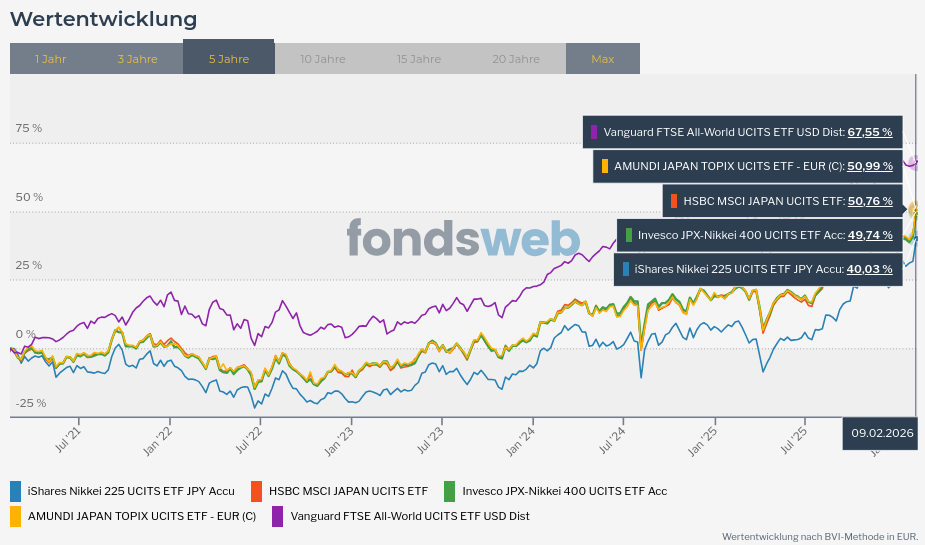Click the 0 % y-axis label
This screenshot has height=545, width=925.
pos(26,334)
